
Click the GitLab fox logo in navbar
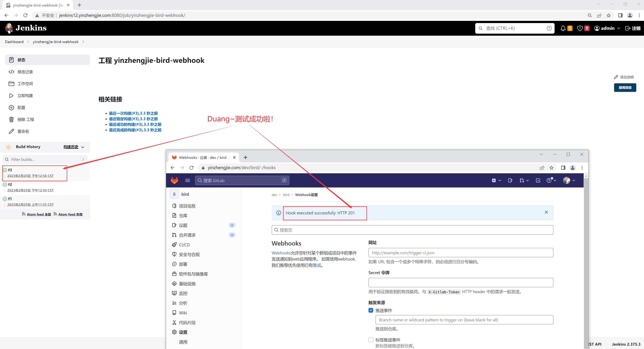pyautogui.click(x=174, y=180)
